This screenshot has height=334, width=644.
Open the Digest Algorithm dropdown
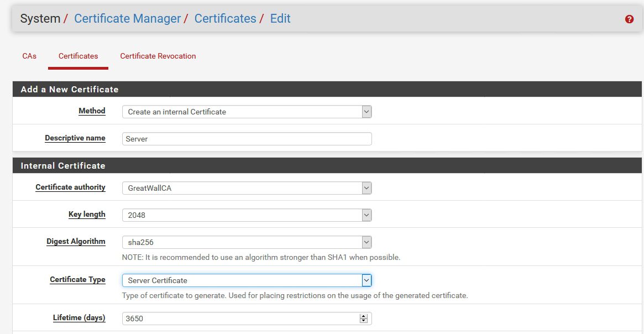[247, 242]
